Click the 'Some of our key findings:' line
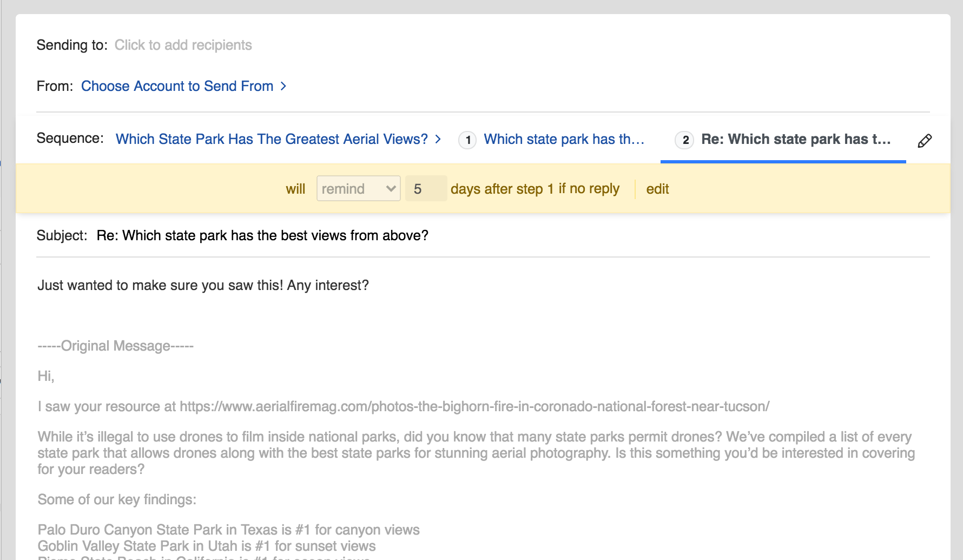Screen dimensions: 963x560 click(117, 499)
